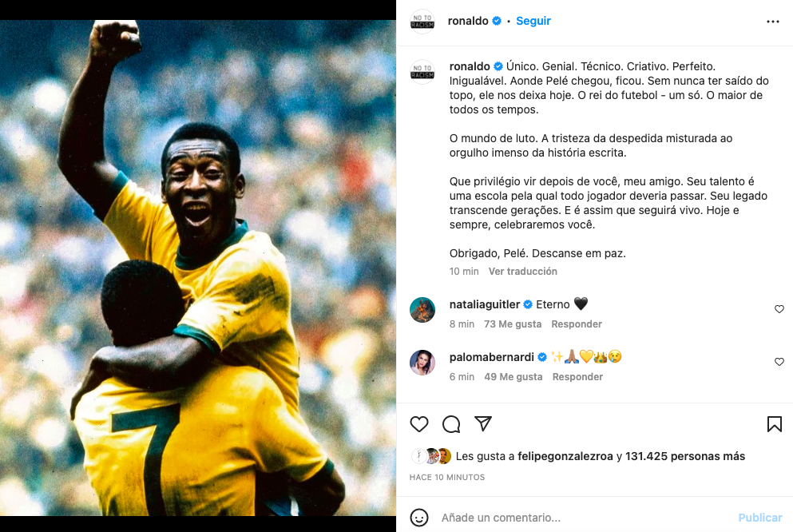The width and height of the screenshot is (793, 532).
Task: Save the post with the bookmark icon
Action: point(775,424)
